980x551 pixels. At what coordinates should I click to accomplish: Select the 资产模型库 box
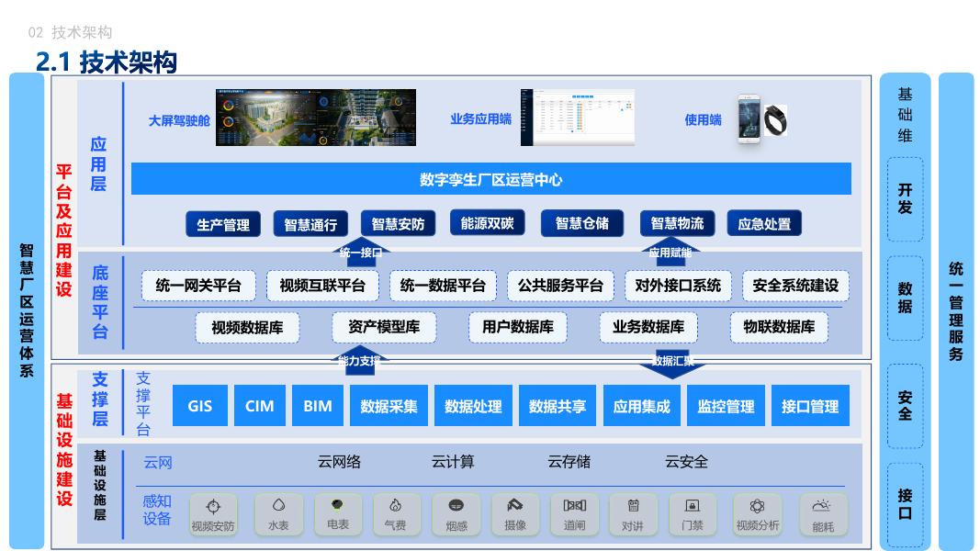pos(384,327)
